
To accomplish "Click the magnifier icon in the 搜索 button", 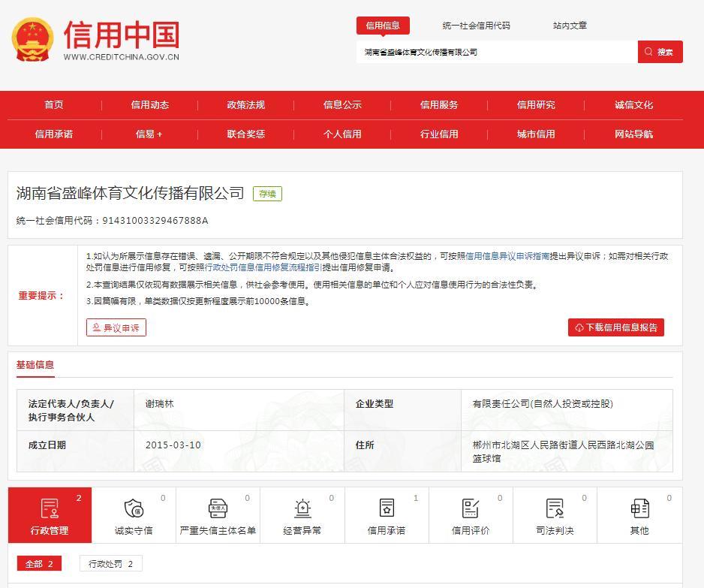I will (648, 52).
